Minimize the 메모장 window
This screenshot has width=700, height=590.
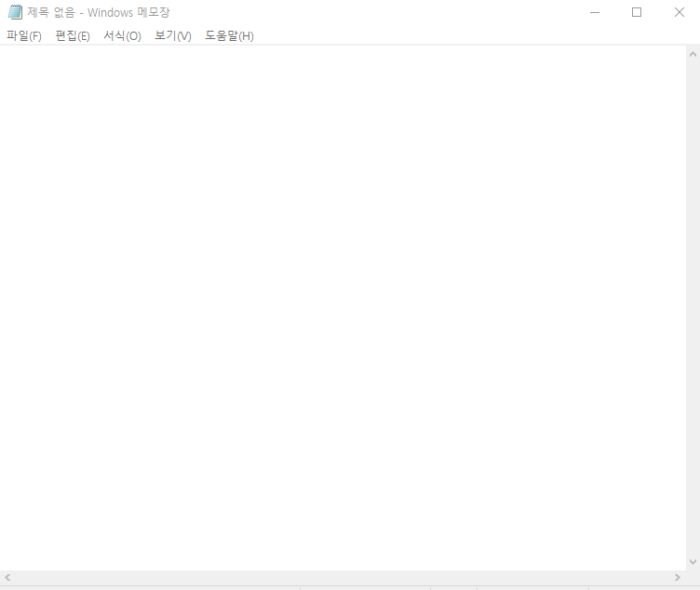(595, 12)
